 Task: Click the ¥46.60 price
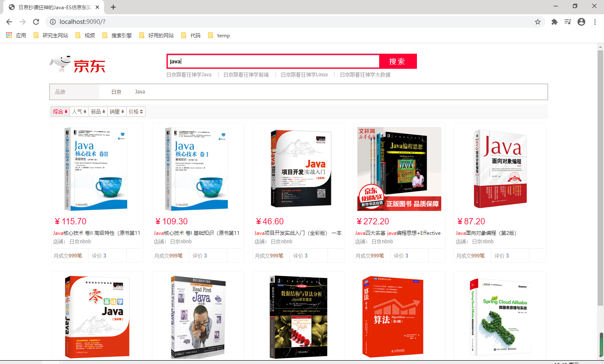tap(270, 221)
